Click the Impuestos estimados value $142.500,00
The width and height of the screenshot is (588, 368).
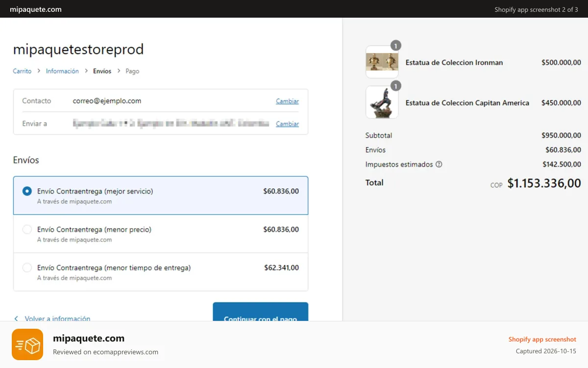(562, 164)
